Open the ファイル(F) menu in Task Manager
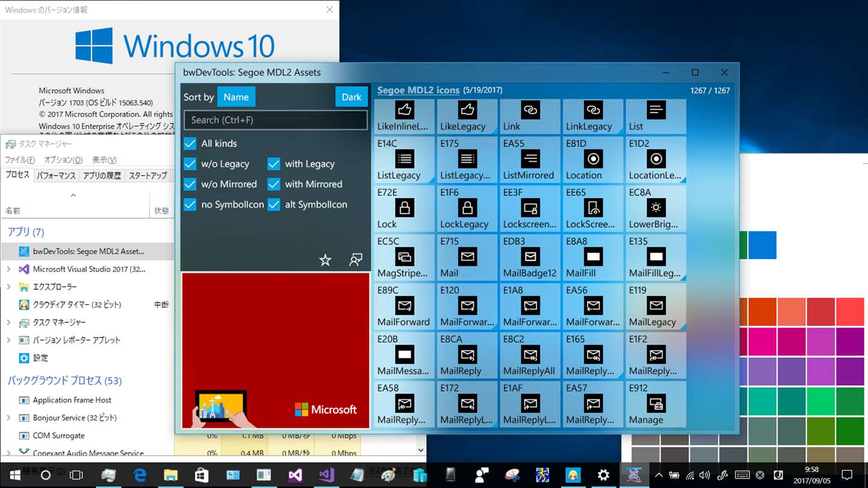Image resolution: width=868 pixels, height=488 pixels. pos(20,160)
